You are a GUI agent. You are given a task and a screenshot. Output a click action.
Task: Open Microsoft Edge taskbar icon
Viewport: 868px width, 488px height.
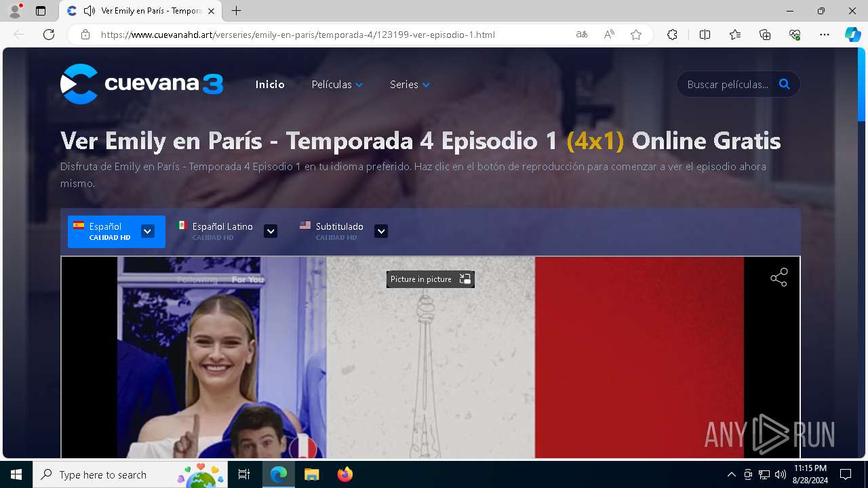coord(279,474)
